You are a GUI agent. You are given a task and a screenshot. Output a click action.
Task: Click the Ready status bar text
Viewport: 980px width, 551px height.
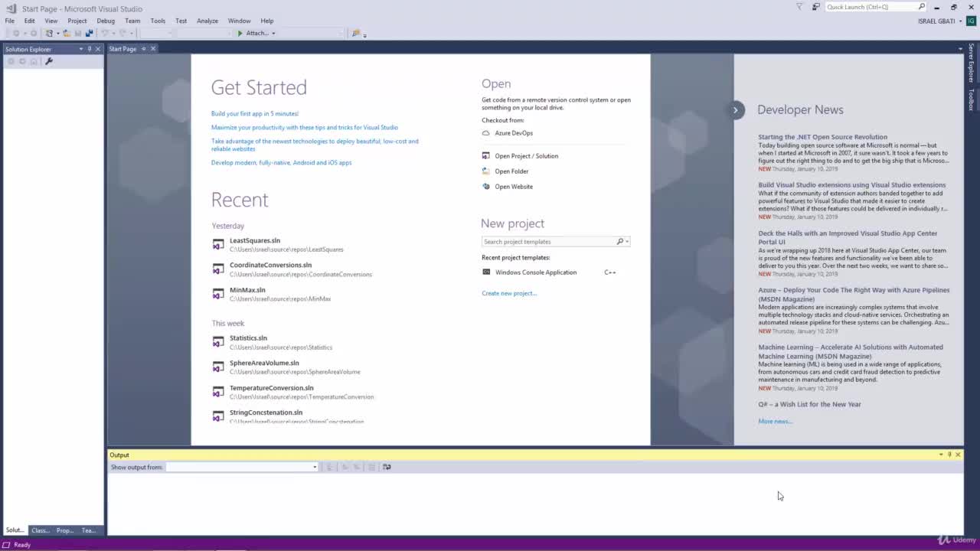[22, 545]
